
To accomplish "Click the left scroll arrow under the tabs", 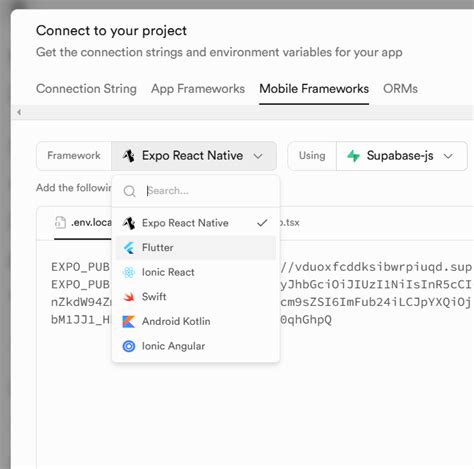I will tap(19, 112).
